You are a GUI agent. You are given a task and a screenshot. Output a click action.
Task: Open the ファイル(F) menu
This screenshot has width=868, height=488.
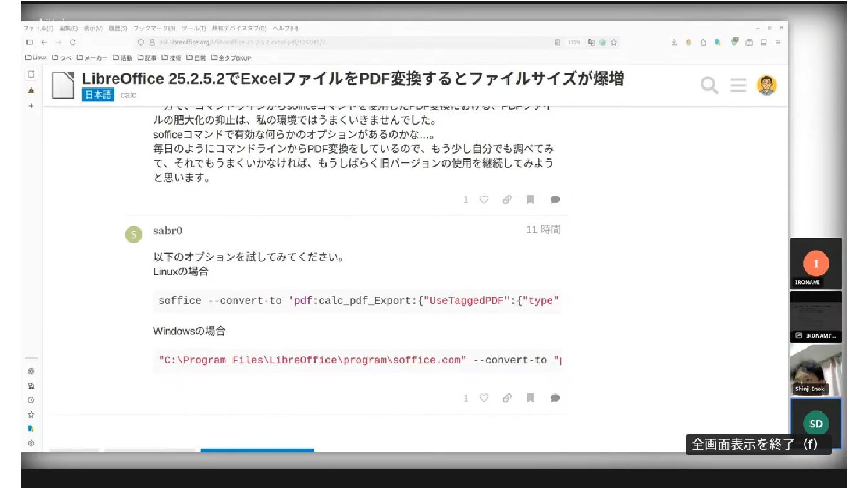38,28
